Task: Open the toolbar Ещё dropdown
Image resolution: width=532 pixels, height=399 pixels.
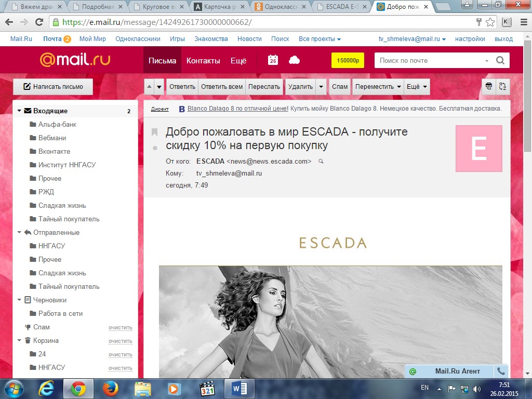Action: point(417,87)
